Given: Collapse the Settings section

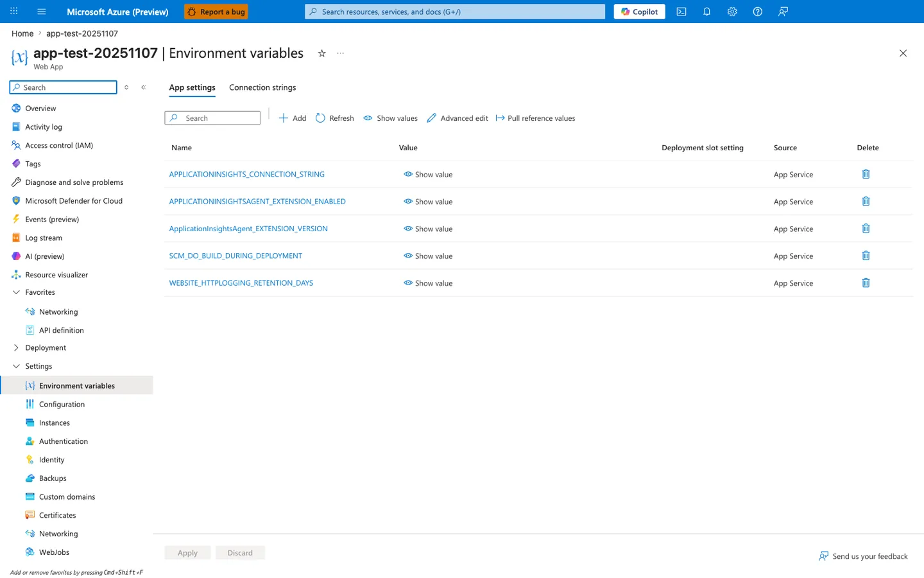Looking at the screenshot, I should point(16,366).
